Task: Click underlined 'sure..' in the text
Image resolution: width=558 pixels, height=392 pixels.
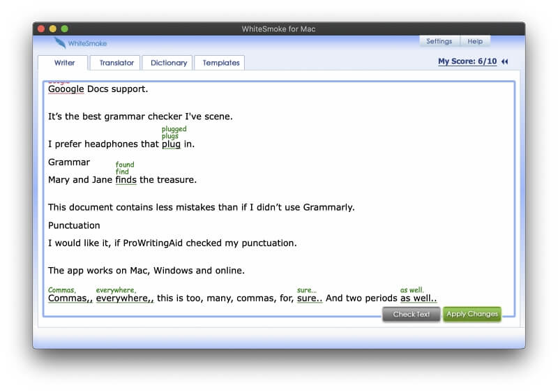Action: click(x=310, y=298)
